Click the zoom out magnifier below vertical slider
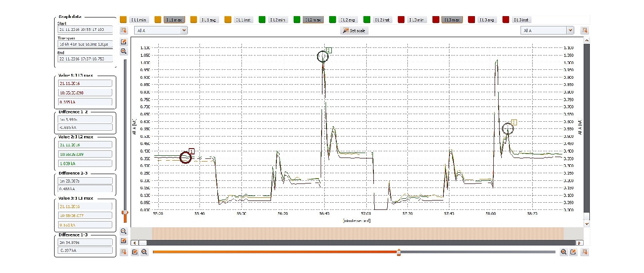Viewport: 644px width, 273px height. tap(124, 231)
